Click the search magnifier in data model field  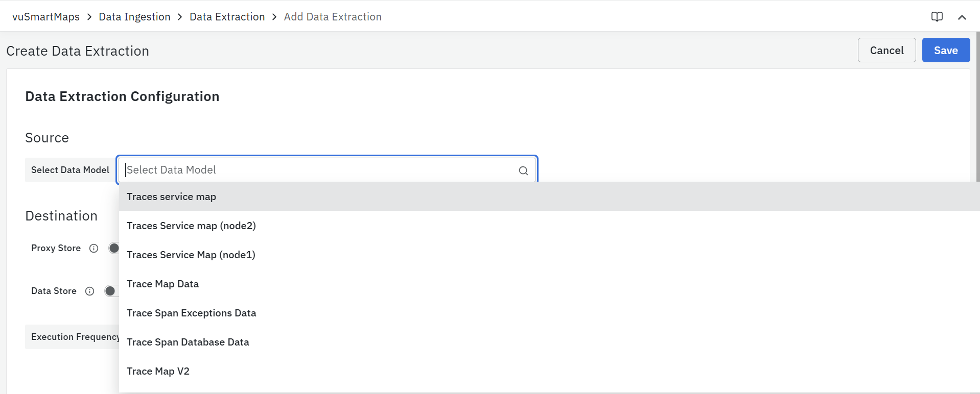[523, 170]
